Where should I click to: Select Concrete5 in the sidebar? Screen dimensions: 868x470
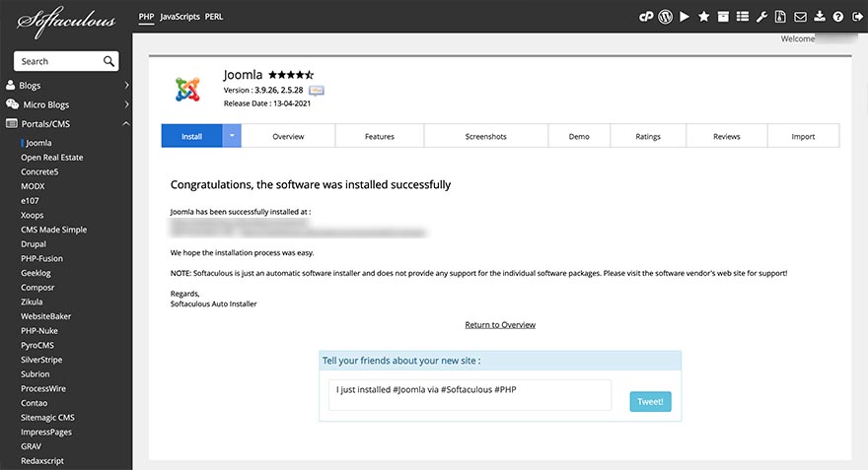click(39, 171)
